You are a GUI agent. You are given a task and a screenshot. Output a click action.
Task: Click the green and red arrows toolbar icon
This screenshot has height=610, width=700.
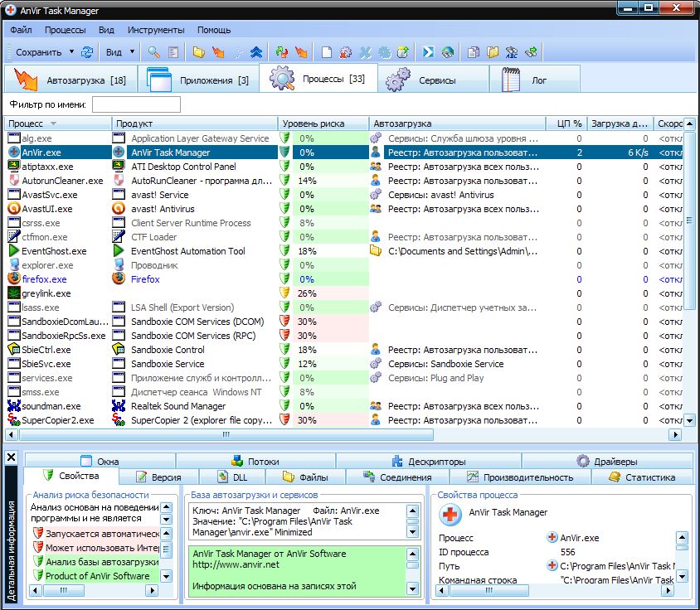pos(282,52)
